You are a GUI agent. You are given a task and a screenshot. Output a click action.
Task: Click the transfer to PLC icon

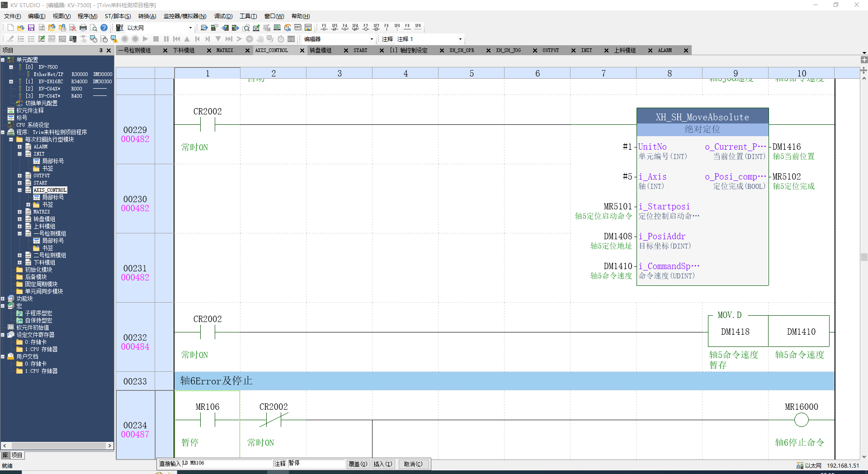225,28
